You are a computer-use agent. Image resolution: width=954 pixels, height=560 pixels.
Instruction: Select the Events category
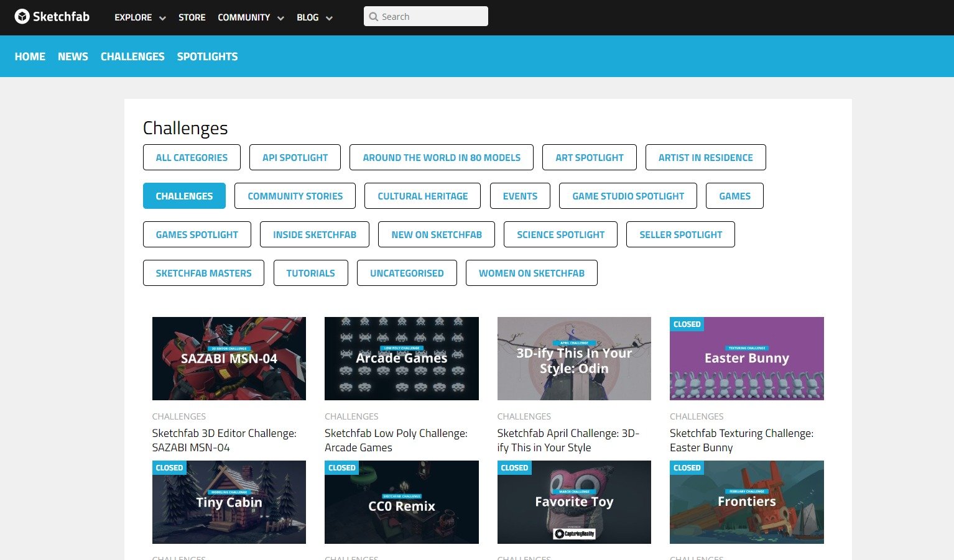[x=520, y=196]
